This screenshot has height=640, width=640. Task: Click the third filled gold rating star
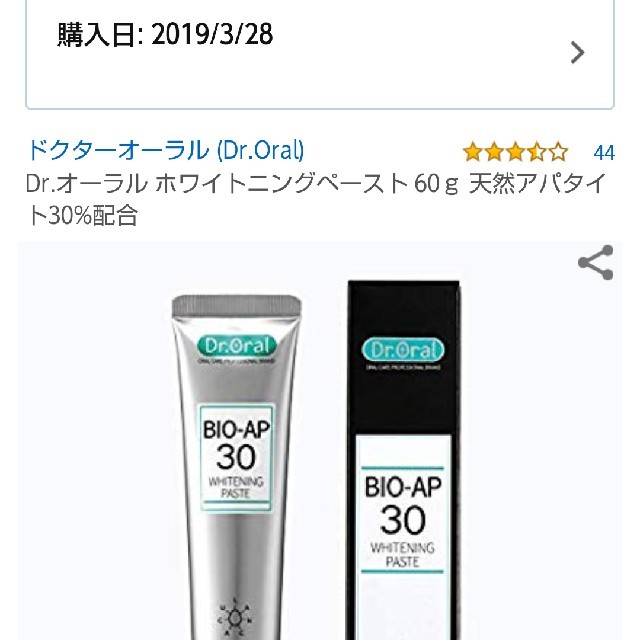(516, 152)
